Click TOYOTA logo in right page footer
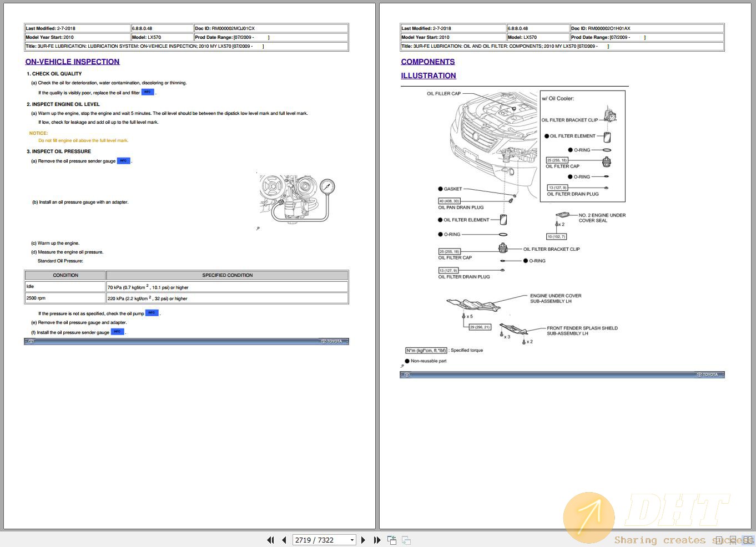 pyautogui.click(x=707, y=374)
